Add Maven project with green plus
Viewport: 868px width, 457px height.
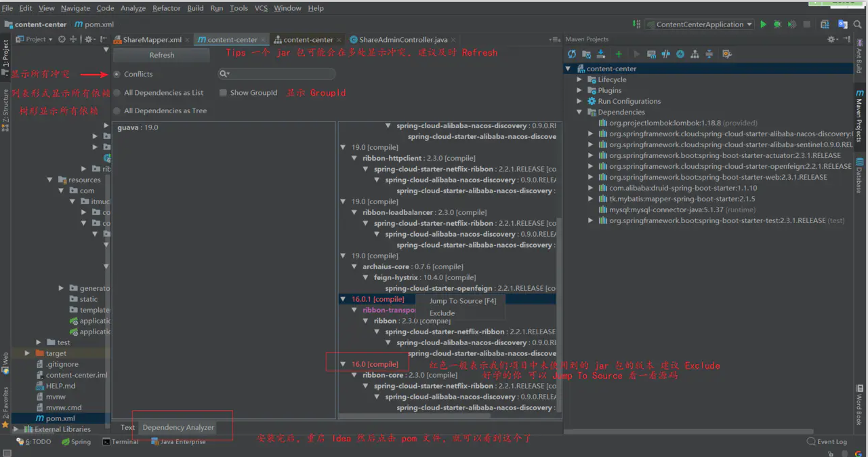(x=619, y=54)
